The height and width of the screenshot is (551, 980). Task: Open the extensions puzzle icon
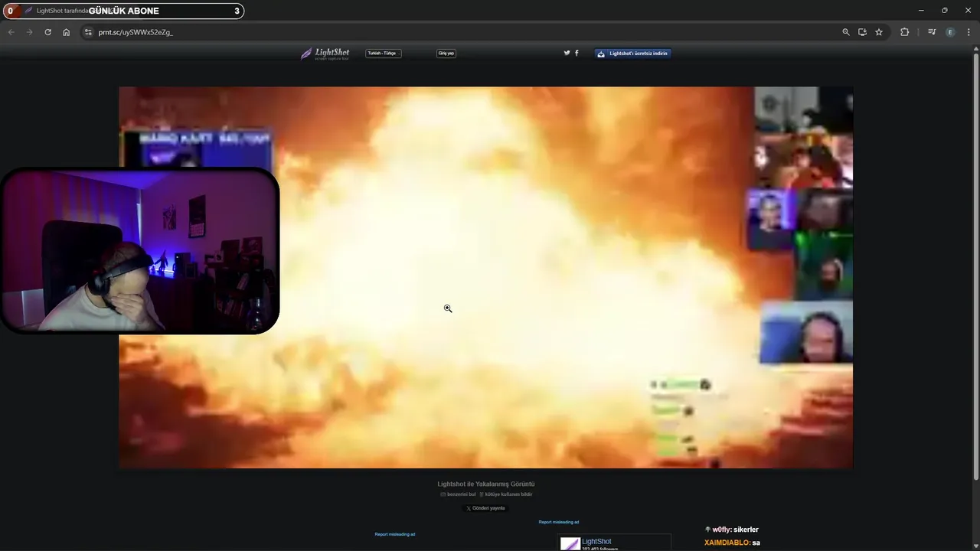(x=905, y=32)
